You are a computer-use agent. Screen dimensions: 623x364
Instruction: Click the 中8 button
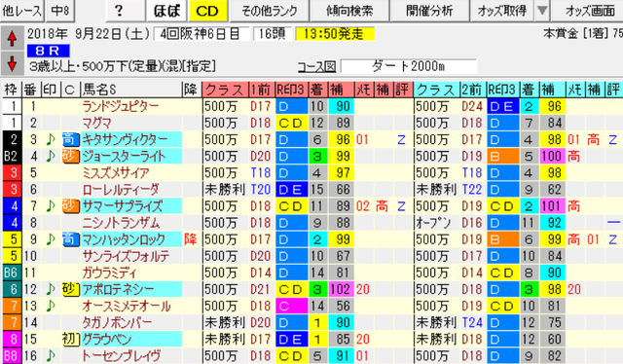coord(60,11)
